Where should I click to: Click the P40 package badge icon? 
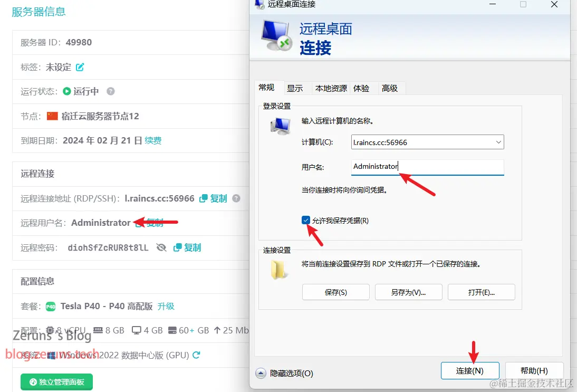point(51,307)
